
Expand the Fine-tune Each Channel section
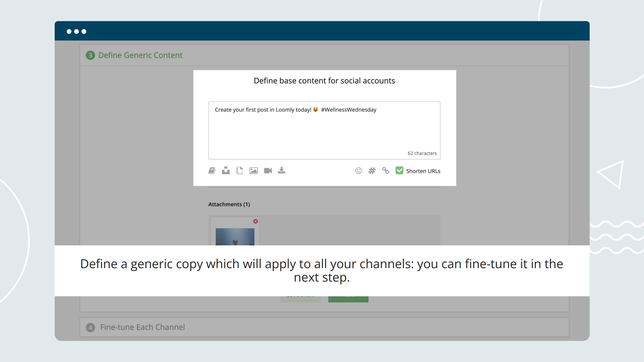click(x=143, y=327)
